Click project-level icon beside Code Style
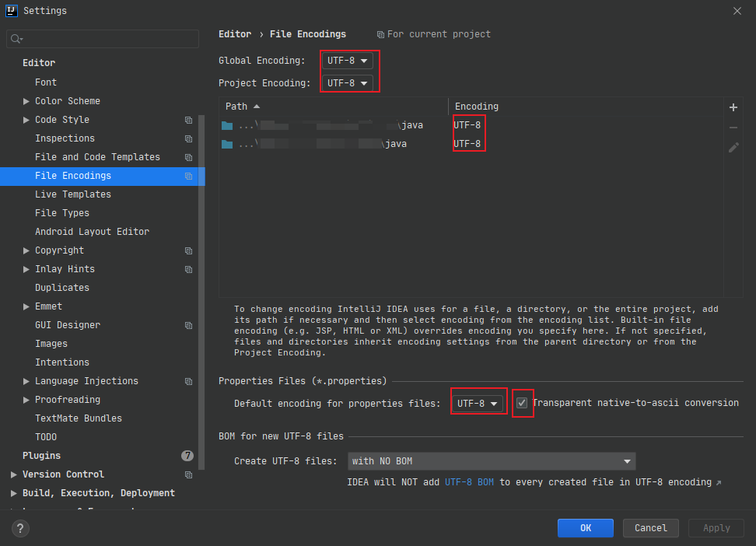The image size is (756, 546). pyautogui.click(x=188, y=120)
